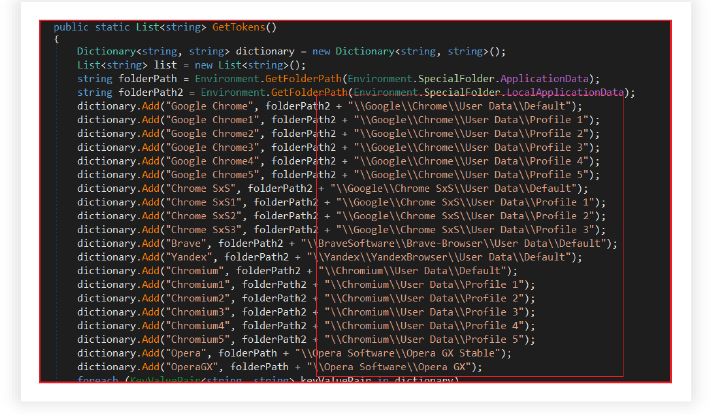711x415 pixels.
Task: Click the GetTokens method name
Action: point(239,27)
